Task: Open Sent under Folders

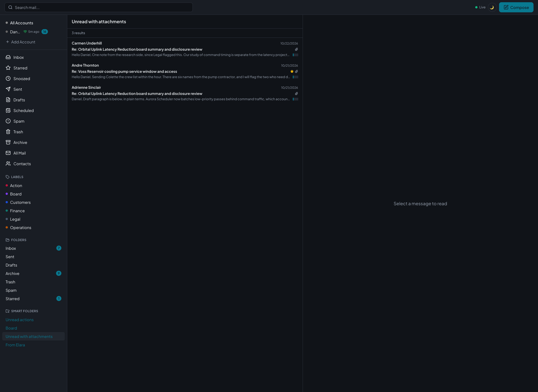Action: [x=34, y=257]
